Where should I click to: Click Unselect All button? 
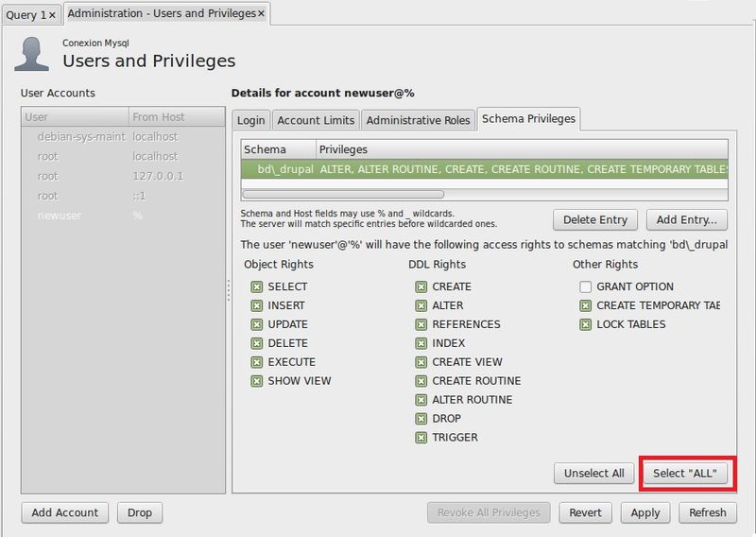(x=594, y=474)
